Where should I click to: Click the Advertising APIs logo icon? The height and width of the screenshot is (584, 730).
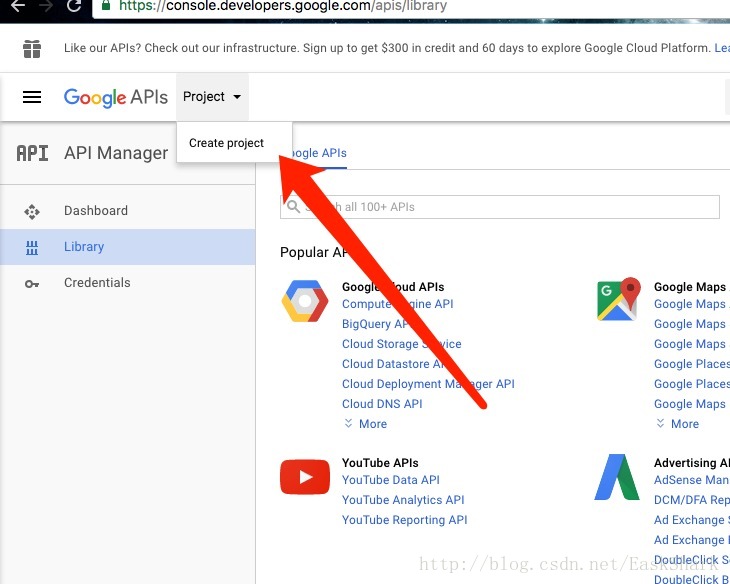coord(617,477)
